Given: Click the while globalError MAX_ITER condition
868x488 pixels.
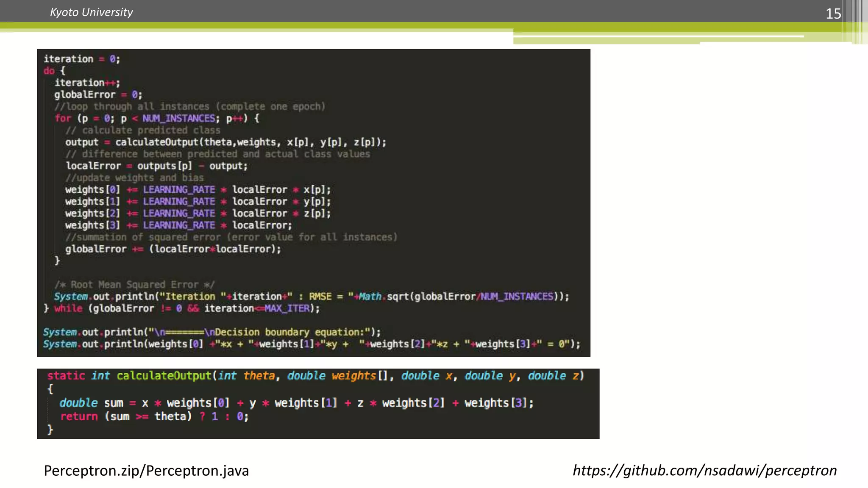Looking at the screenshot, I should click(182, 308).
